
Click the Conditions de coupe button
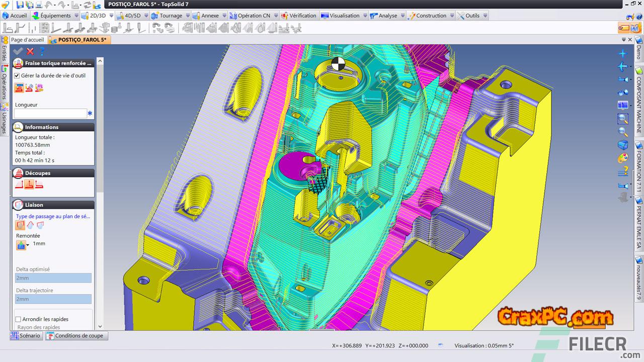75,335
